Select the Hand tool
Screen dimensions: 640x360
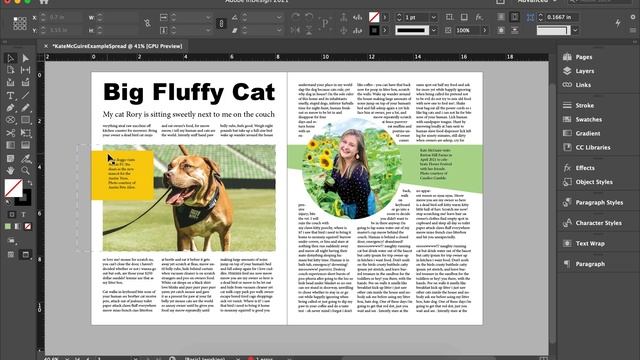coord(11,170)
